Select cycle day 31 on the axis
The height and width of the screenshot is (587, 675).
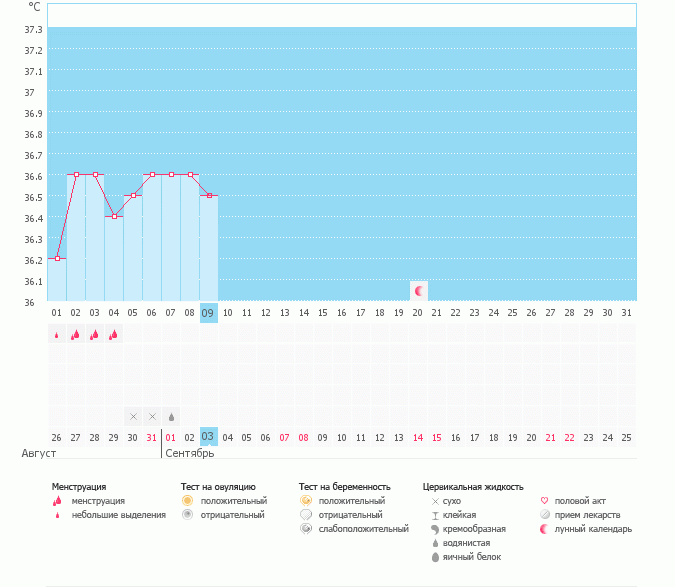(x=626, y=313)
